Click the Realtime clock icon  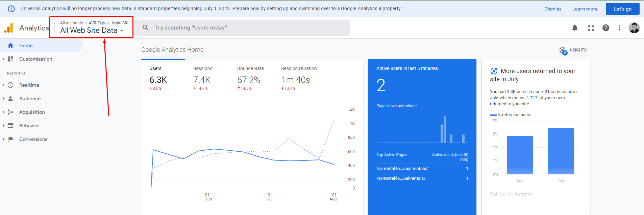[x=10, y=85]
